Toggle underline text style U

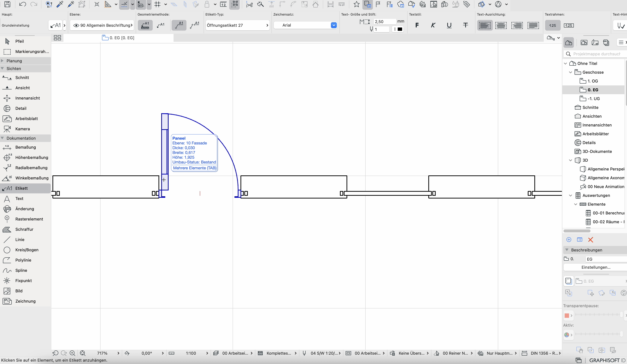click(x=449, y=25)
